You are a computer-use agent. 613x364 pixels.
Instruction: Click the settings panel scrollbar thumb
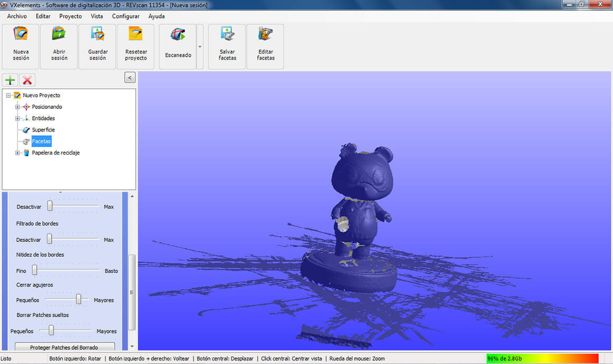(132, 292)
